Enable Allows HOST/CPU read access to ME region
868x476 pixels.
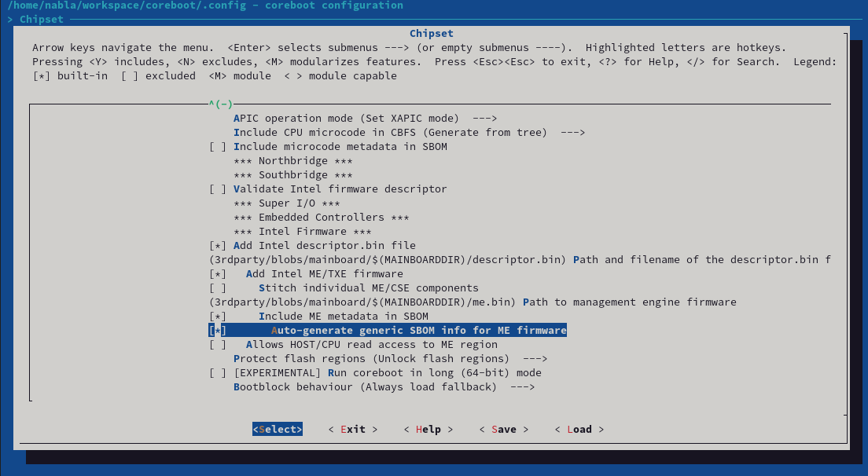218,344
